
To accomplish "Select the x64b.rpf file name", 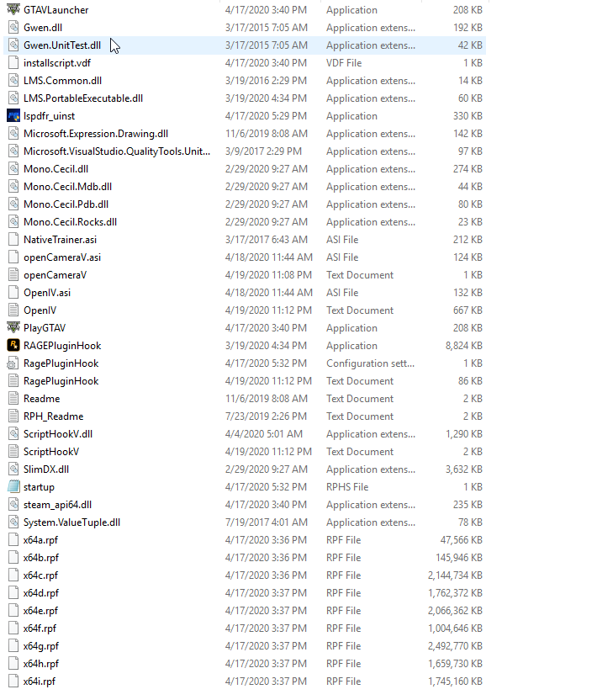I will 41,558.
